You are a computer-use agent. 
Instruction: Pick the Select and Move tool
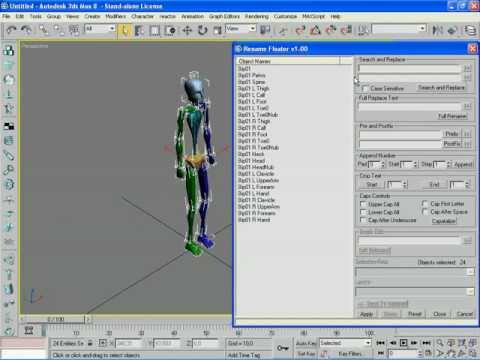(x=187, y=30)
